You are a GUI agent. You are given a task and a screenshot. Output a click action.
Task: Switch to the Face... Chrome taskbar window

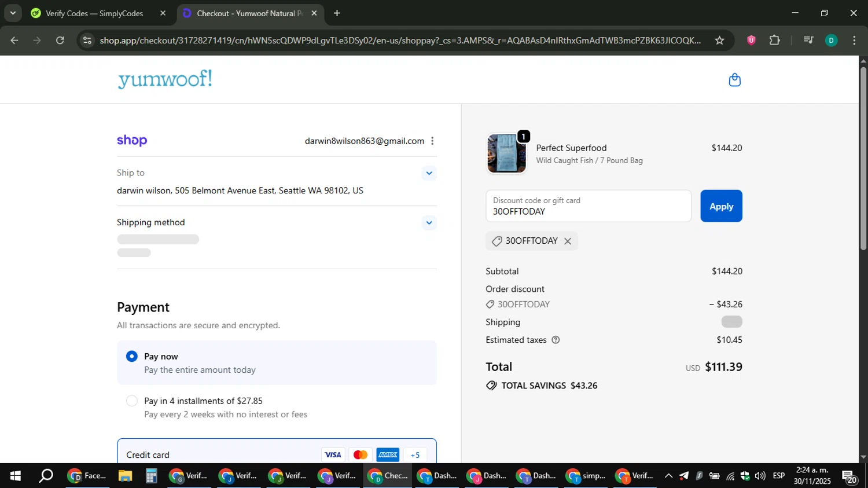pyautogui.click(x=87, y=476)
